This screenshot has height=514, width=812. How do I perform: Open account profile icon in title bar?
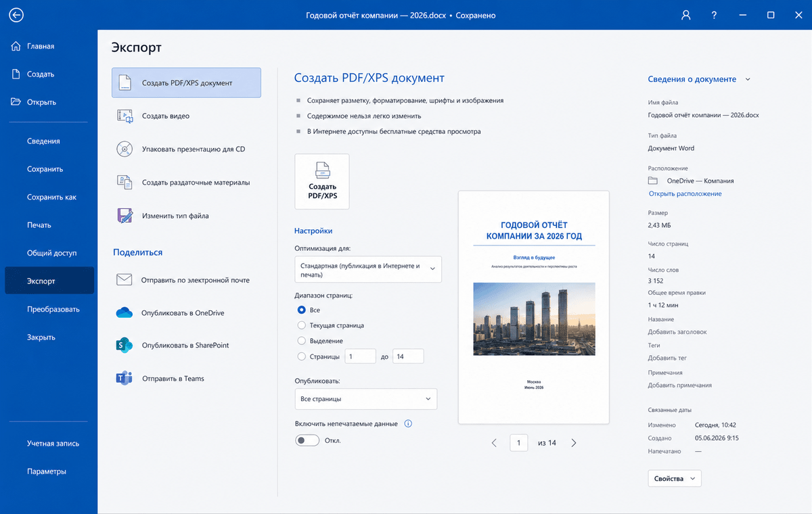(686, 15)
